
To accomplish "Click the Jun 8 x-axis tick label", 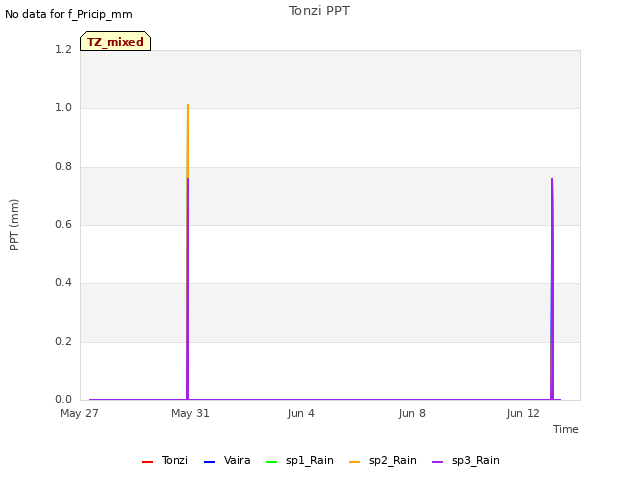I will (412, 413).
